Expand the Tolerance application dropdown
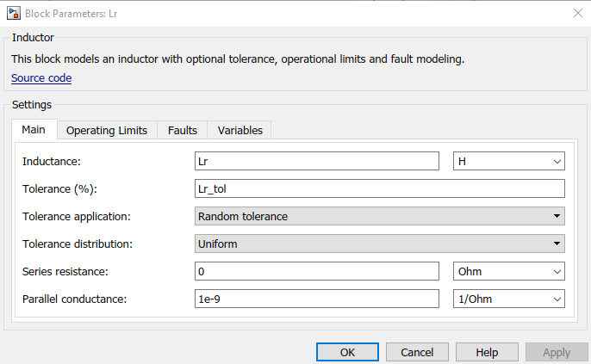Image resolution: width=591 pixels, height=364 pixels. point(380,216)
